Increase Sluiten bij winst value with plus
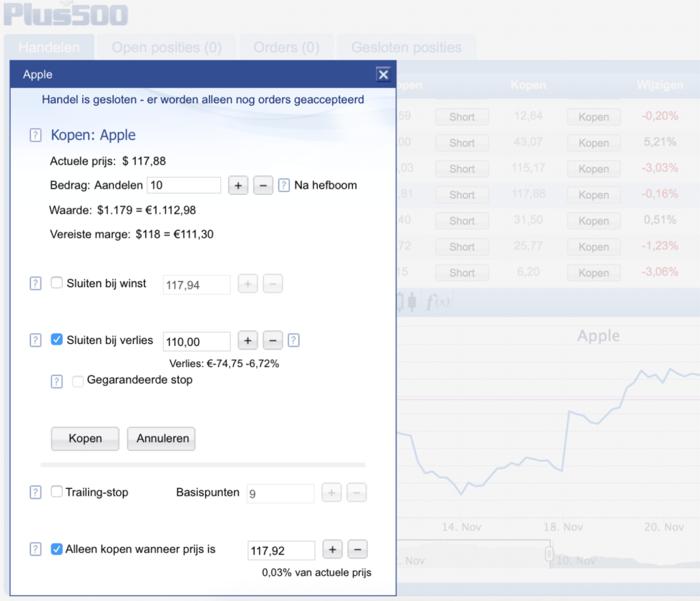The image size is (700, 601). tap(247, 284)
